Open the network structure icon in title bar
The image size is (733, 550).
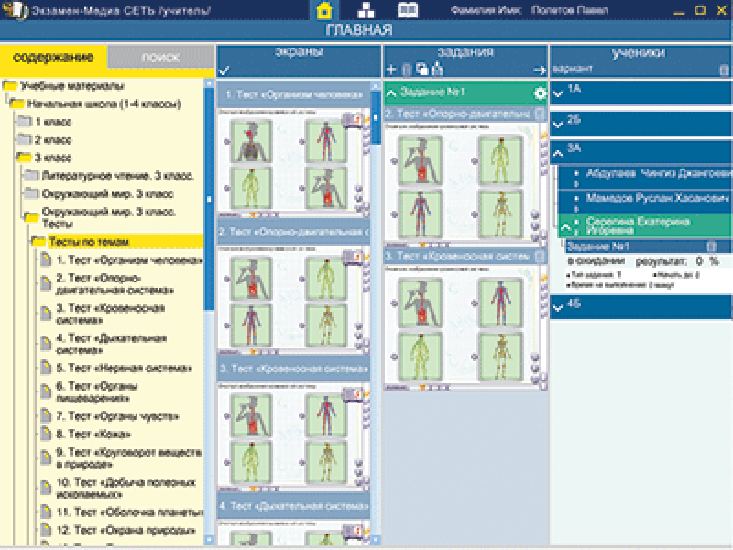366,10
